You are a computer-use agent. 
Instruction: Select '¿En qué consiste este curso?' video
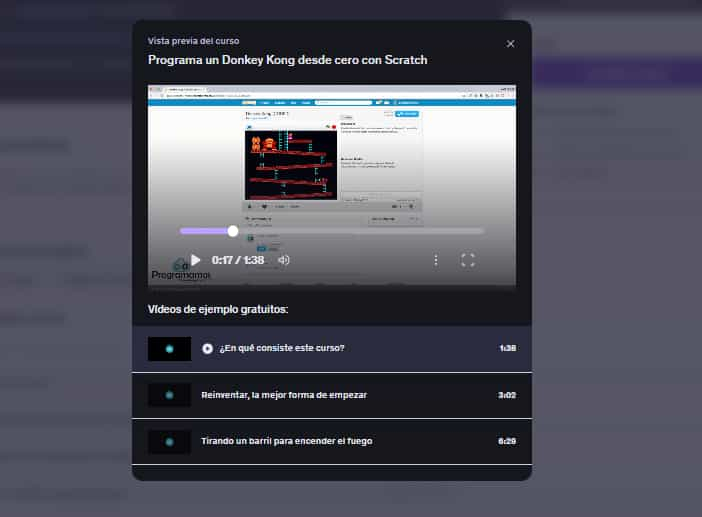332,348
